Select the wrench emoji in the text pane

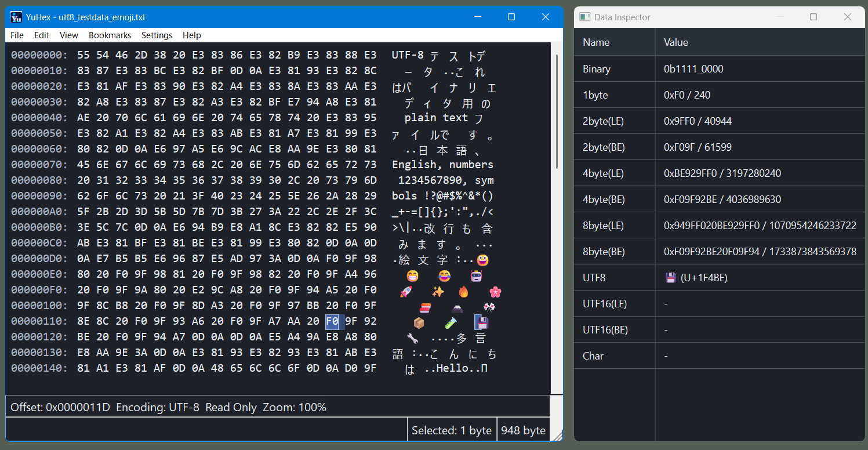413,338
